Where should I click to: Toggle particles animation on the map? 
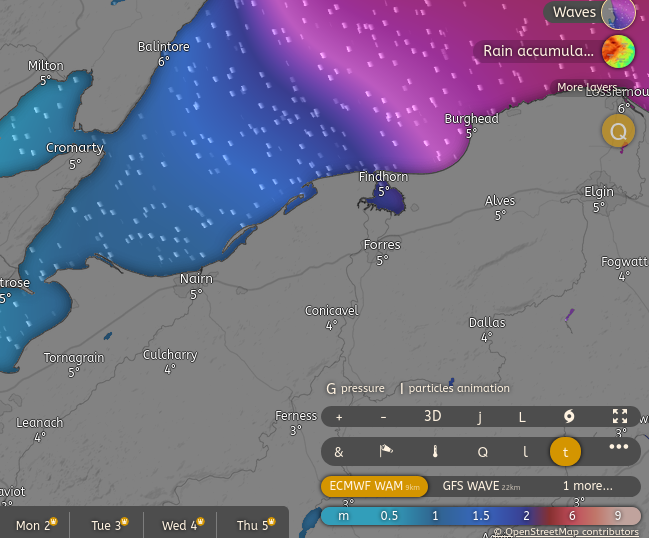click(455, 388)
